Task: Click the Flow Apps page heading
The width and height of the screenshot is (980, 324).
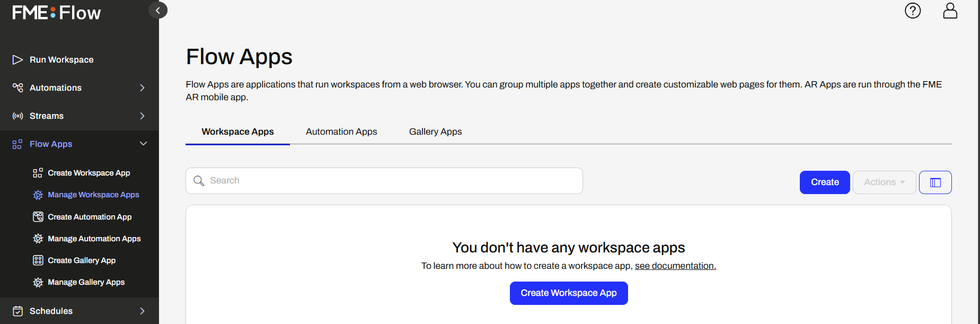Action: click(x=239, y=57)
